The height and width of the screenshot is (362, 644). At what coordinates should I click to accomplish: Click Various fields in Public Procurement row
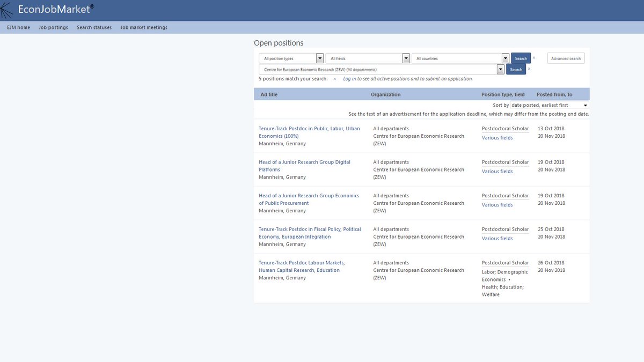pos(497,205)
